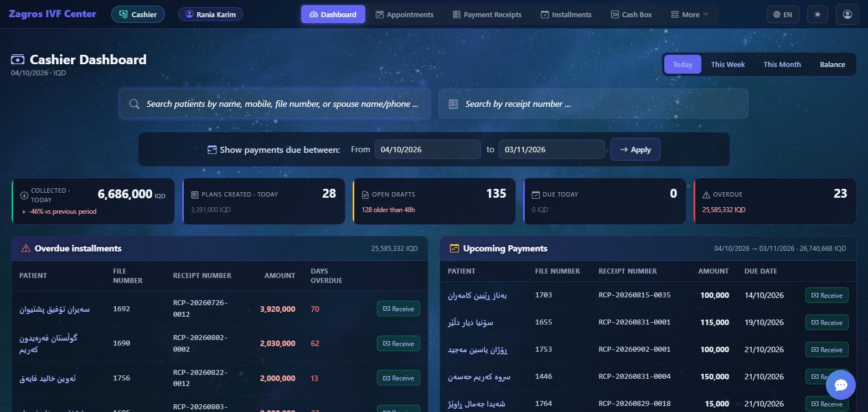The height and width of the screenshot is (412, 868).
Task: Click patient name سۆنیا دیار دڵێر
Action: tap(470, 322)
